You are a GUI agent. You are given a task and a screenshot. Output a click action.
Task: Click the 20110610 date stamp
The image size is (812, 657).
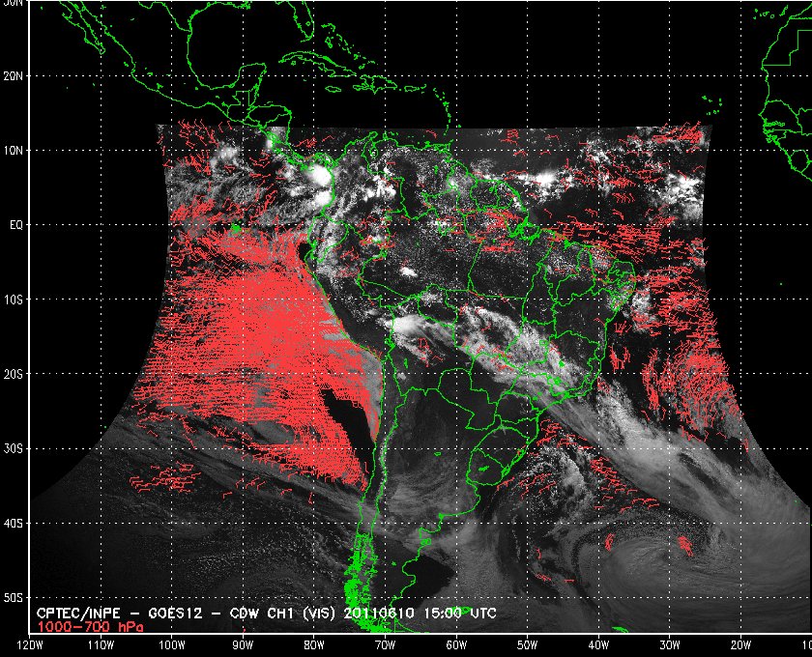click(x=379, y=614)
